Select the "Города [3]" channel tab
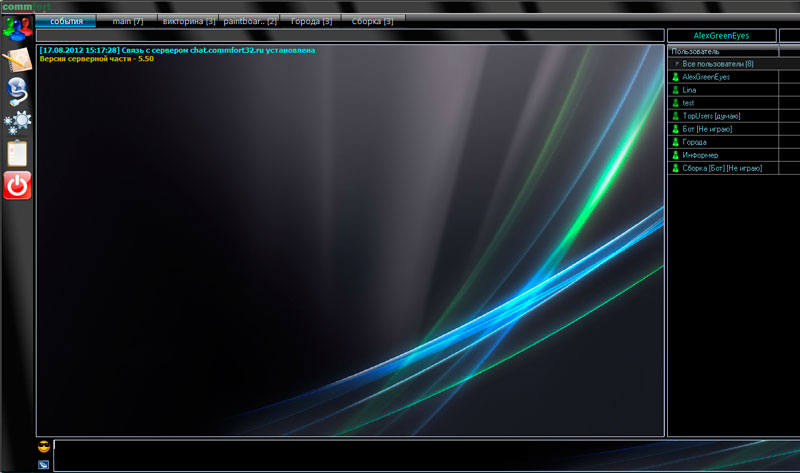The image size is (800, 473). click(311, 21)
